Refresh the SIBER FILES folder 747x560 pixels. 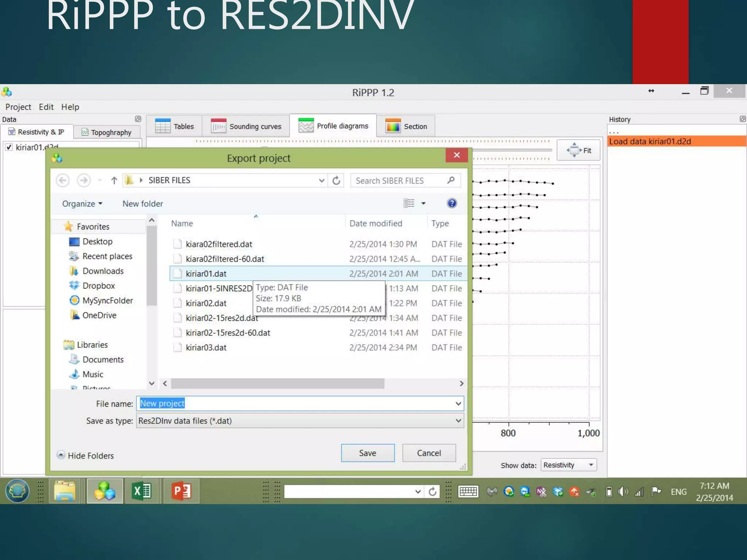[x=336, y=180]
